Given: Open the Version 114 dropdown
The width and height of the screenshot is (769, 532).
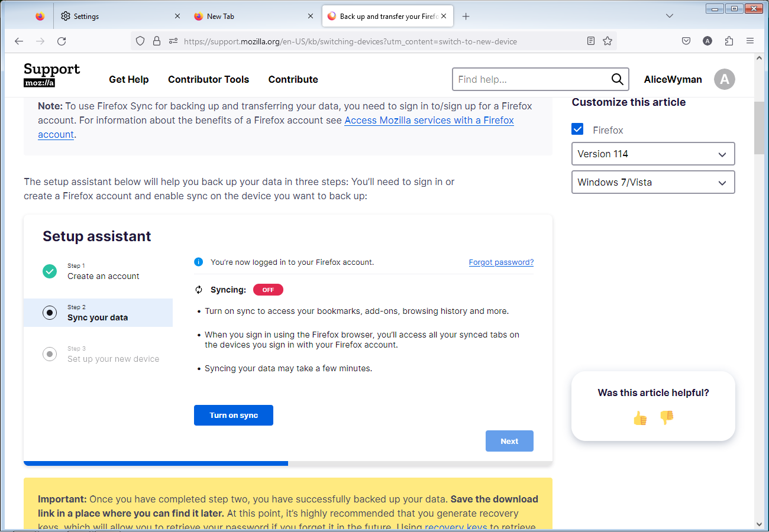Looking at the screenshot, I should pyautogui.click(x=653, y=154).
